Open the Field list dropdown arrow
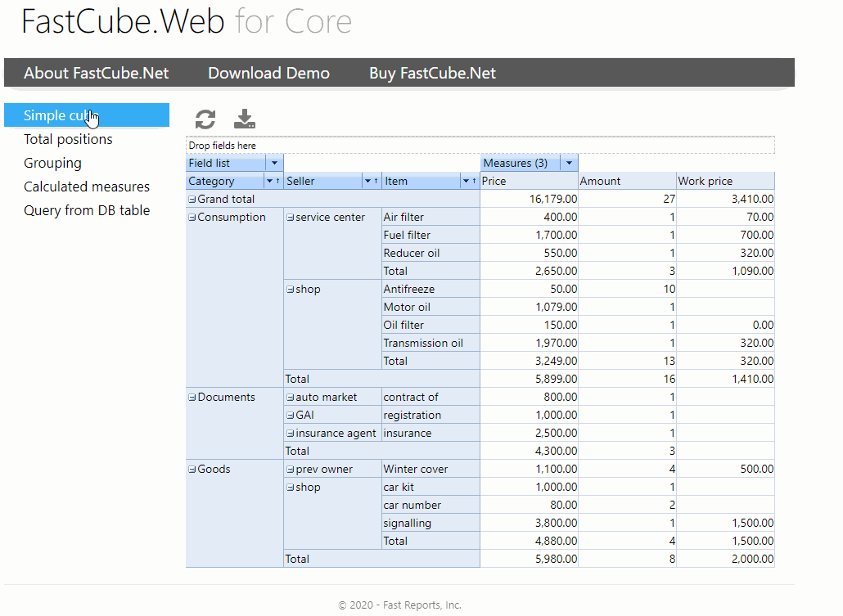Image resolution: width=843 pixels, height=616 pixels. pos(275,163)
